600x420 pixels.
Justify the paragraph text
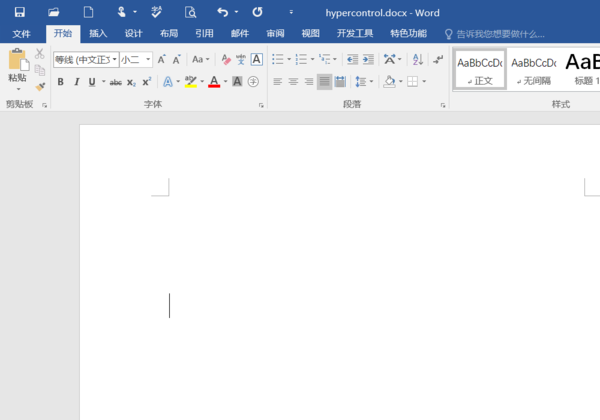click(x=324, y=81)
